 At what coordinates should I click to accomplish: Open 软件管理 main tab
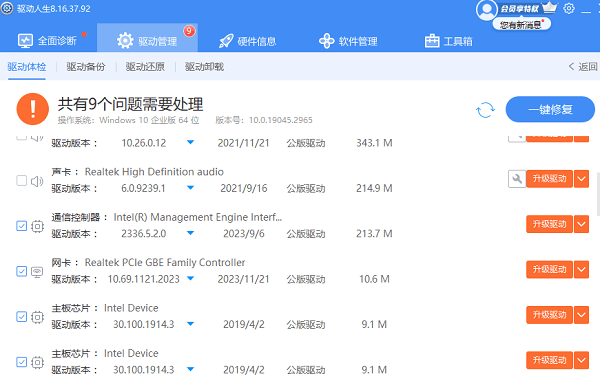coord(348,41)
